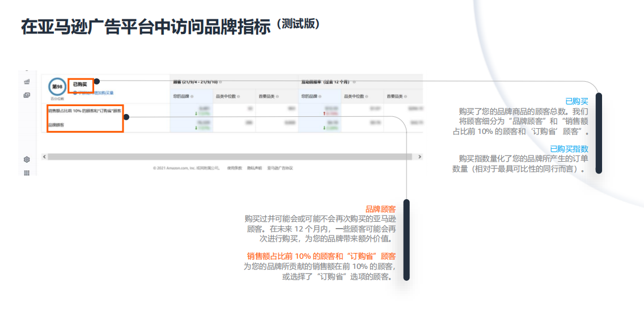The image size is (644, 316).
Task: Open the creative assets icon in the sidebar
Action: pos(27,95)
